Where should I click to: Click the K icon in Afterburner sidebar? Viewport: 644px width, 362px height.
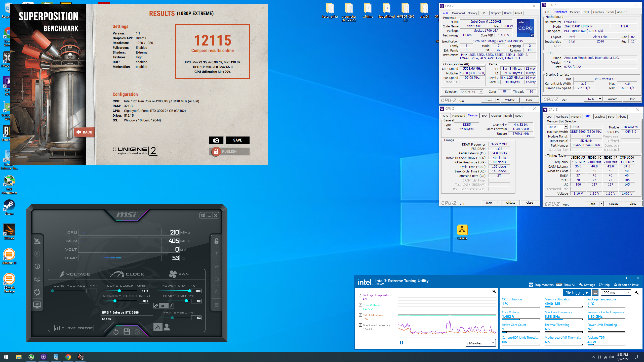[37, 254]
